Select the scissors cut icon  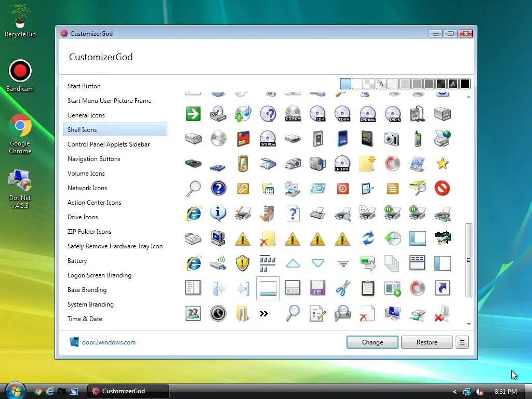tap(343, 288)
